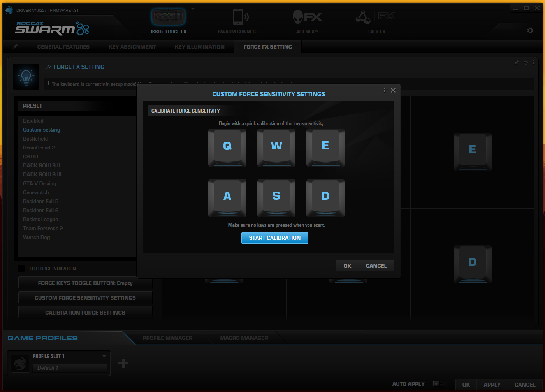Viewport: 545px width, 392px height.
Task: Expand the device list arrow beside ISKU+ icon
Action: coord(193,9)
